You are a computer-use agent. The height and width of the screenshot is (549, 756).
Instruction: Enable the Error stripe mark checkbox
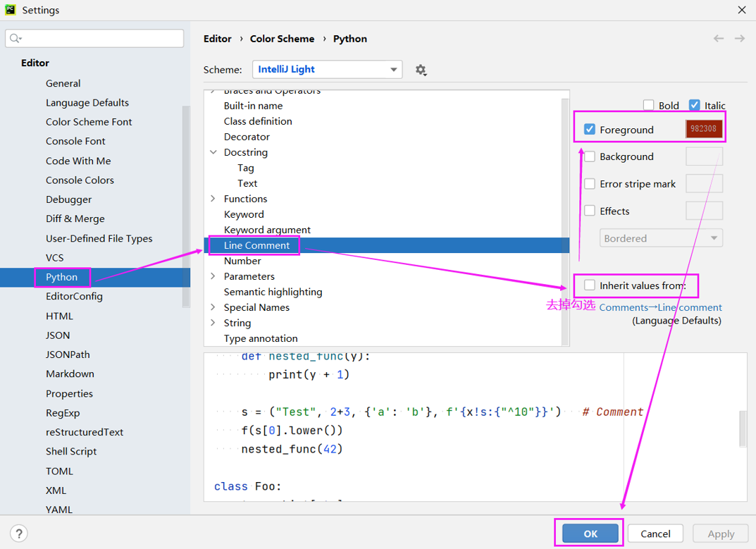(590, 184)
